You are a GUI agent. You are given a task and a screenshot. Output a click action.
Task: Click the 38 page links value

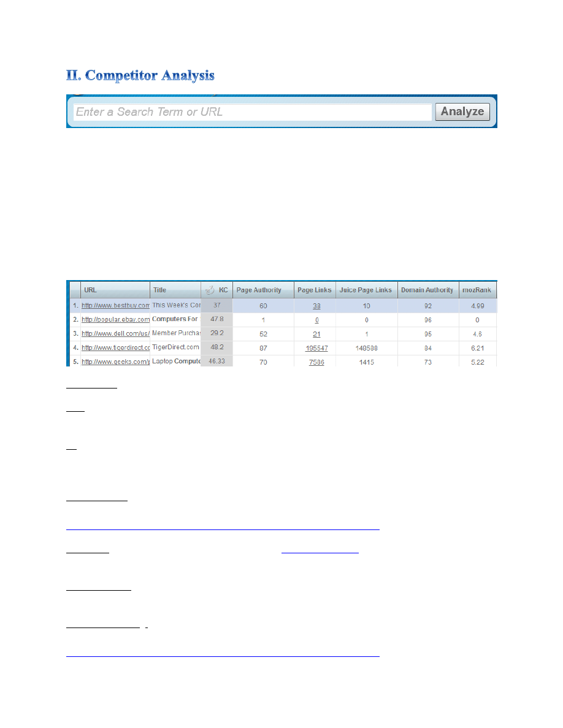[316, 305]
